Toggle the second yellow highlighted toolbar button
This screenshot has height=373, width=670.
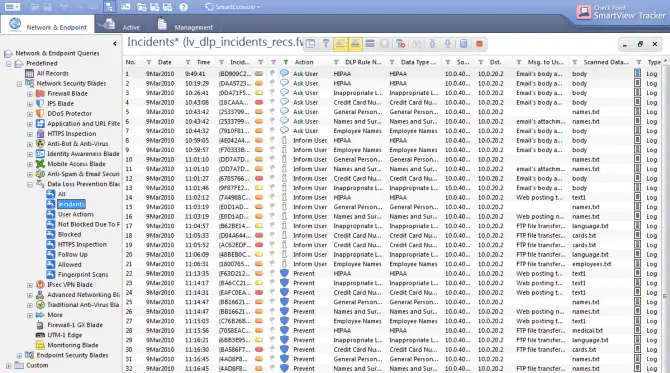pos(355,44)
